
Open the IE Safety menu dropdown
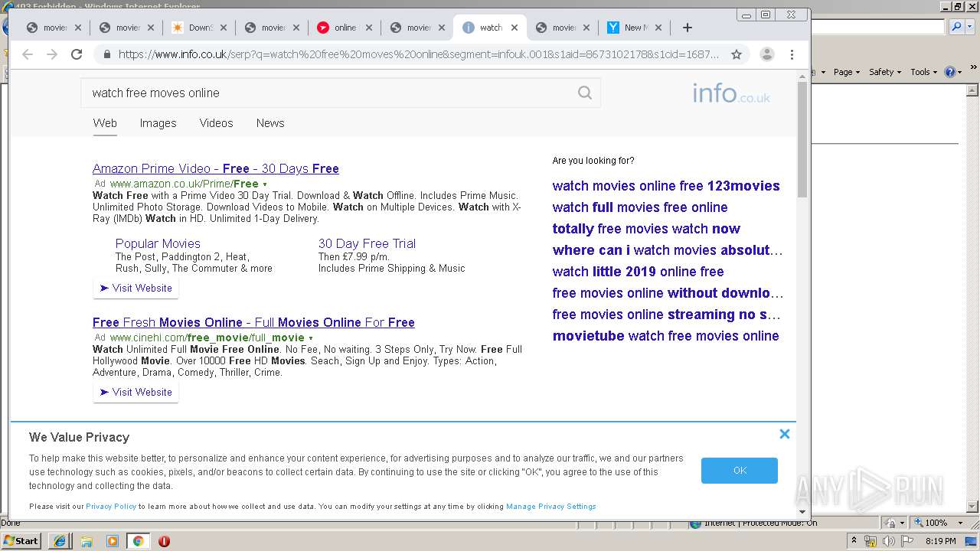[x=884, y=72]
